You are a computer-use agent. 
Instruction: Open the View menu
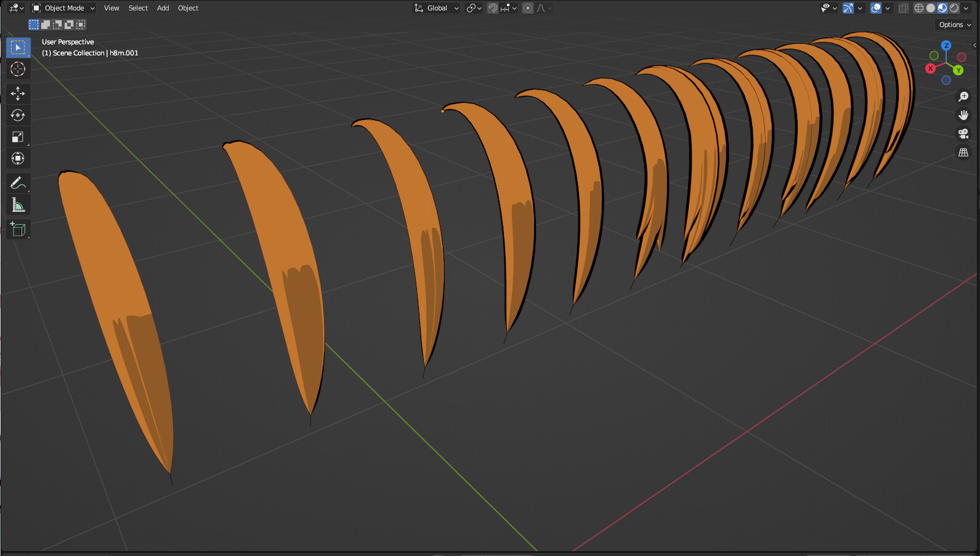(111, 8)
